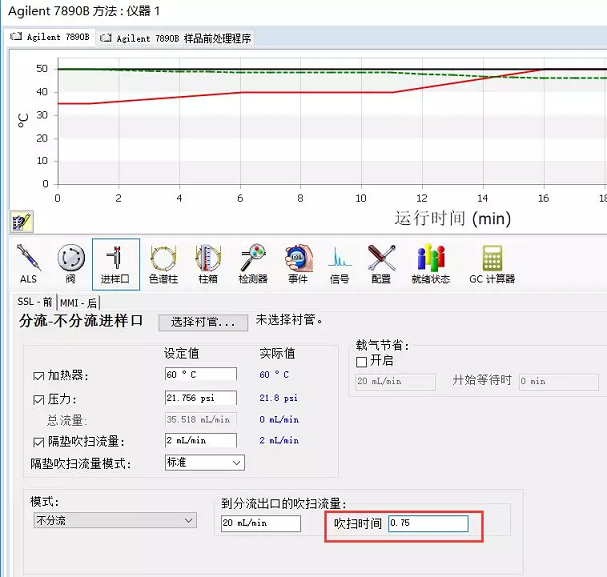Click the purge flow to split vent field 20 mL/min
Viewport: 607px width, 577px height.
[261, 523]
